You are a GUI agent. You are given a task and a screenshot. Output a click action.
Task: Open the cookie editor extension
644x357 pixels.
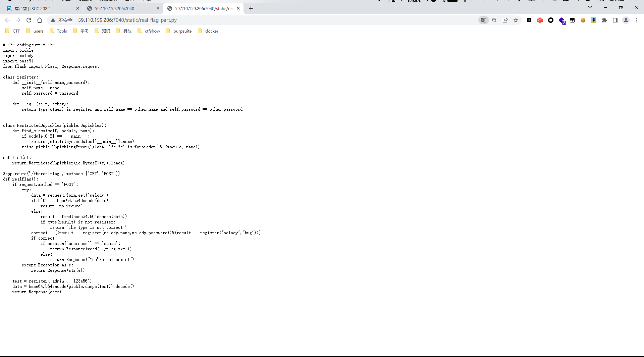(x=583, y=20)
